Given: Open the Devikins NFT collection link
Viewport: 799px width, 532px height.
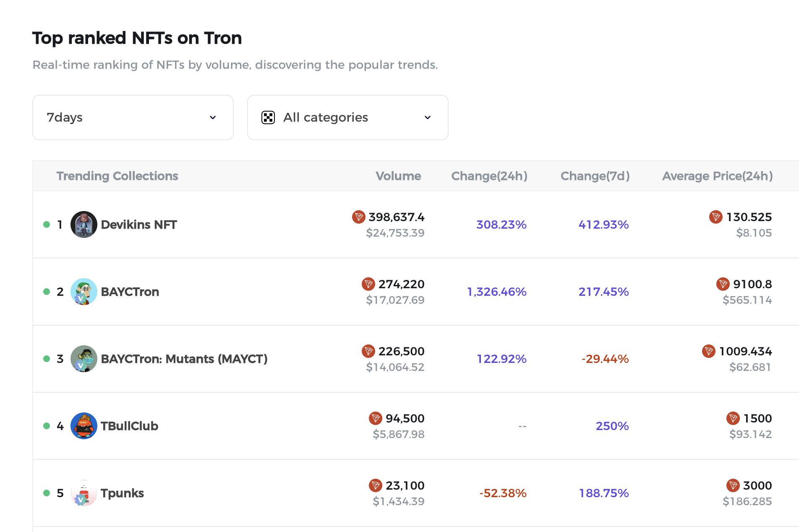Looking at the screenshot, I should pyautogui.click(x=139, y=224).
